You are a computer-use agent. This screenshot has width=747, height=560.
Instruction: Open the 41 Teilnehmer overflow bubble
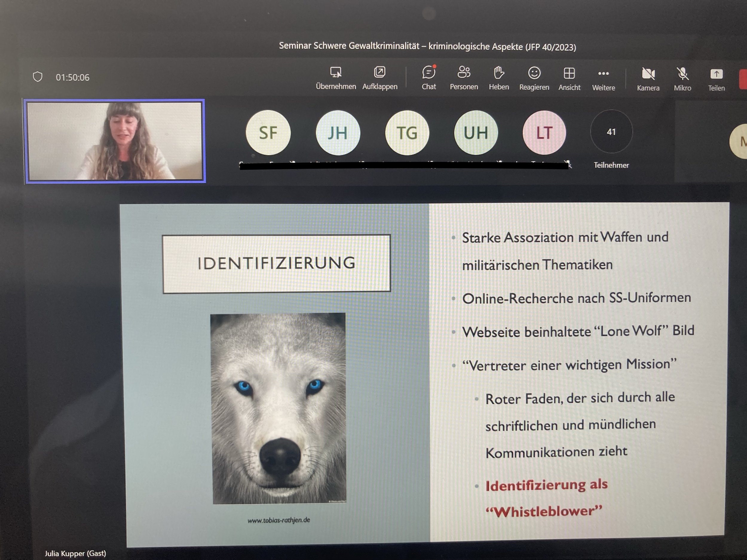(x=611, y=132)
